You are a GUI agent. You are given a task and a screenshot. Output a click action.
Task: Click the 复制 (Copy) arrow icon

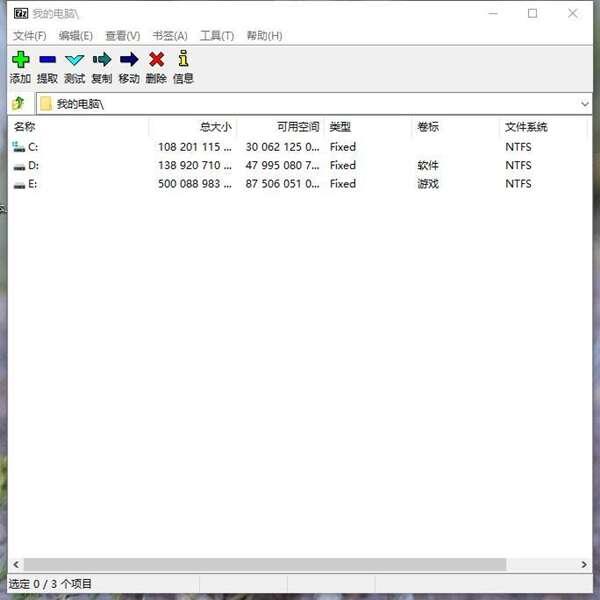[x=101, y=60]
